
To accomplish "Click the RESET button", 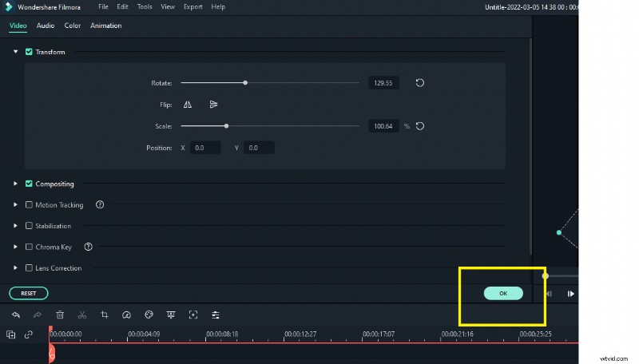I will (x=28, y=293).
